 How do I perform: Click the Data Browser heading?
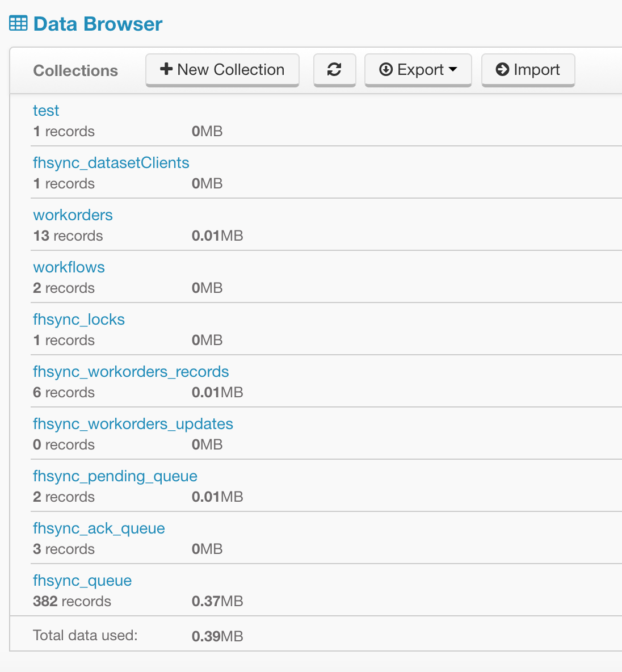[98, 24]
